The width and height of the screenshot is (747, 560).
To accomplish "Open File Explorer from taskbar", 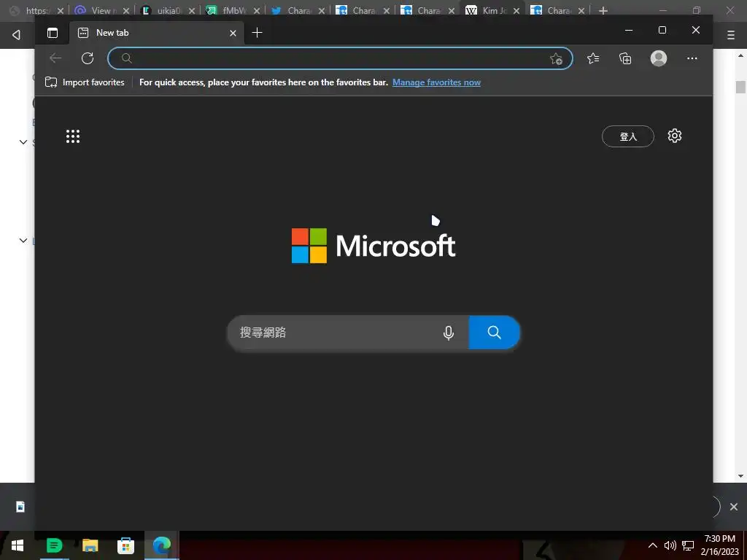I will 90,545.
